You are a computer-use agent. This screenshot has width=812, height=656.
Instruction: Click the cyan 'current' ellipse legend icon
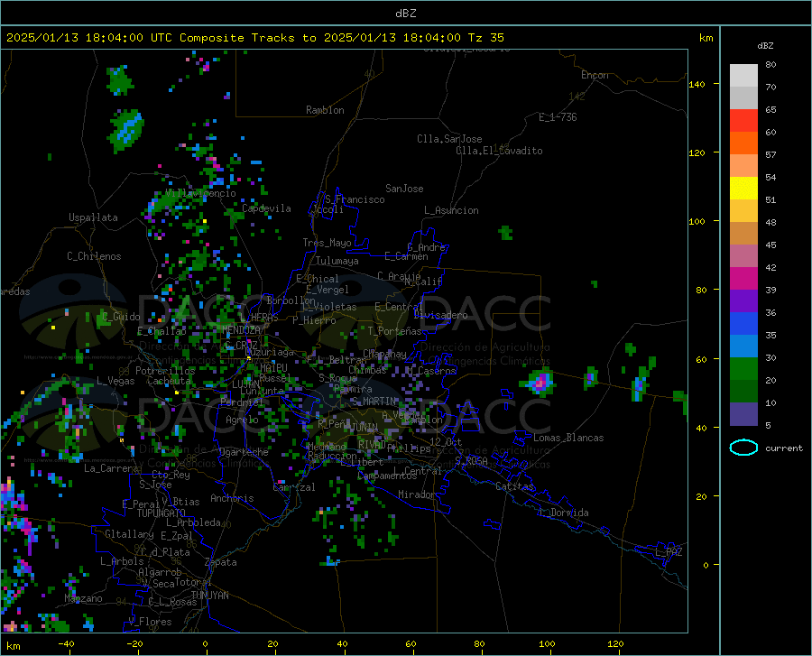(x=743, y=448)
